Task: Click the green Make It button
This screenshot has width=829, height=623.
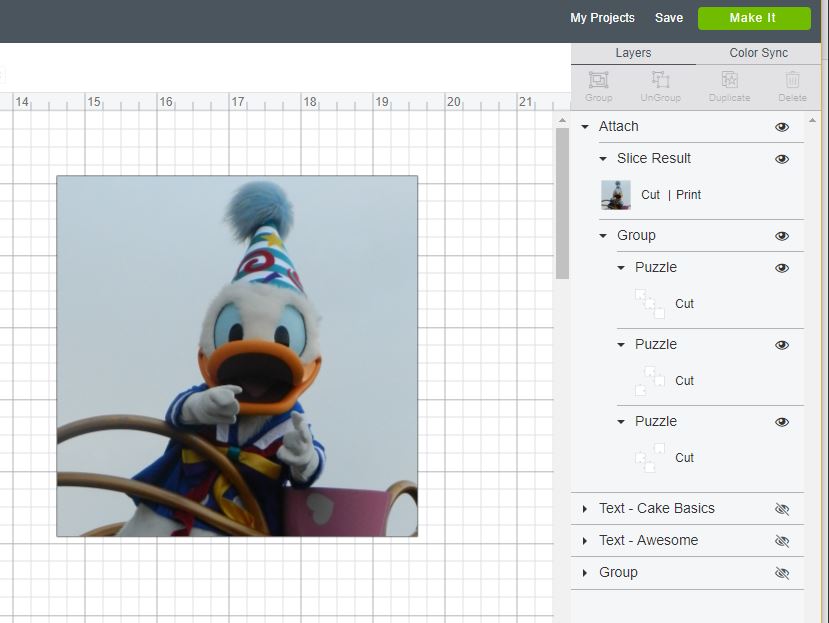Action: [754, 18]
